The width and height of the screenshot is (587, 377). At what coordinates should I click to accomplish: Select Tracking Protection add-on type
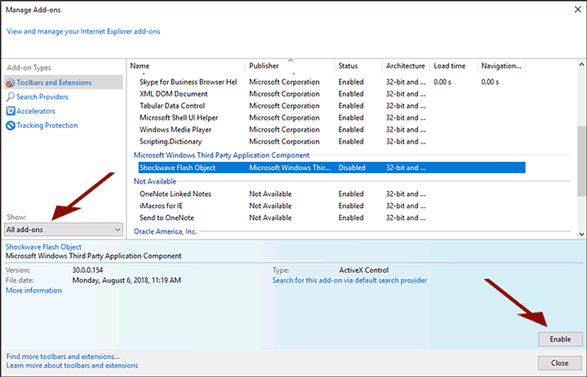pos(47,125)
